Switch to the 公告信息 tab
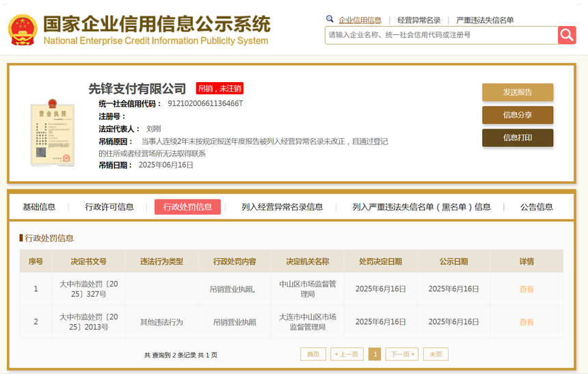This screenshot has width=588, height=374. [x=537, y=207]
